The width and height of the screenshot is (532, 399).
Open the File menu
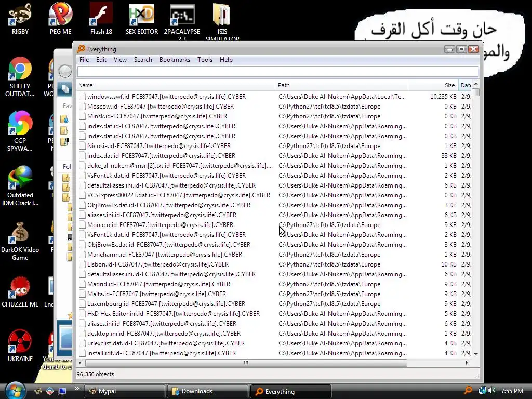(84, 60)
